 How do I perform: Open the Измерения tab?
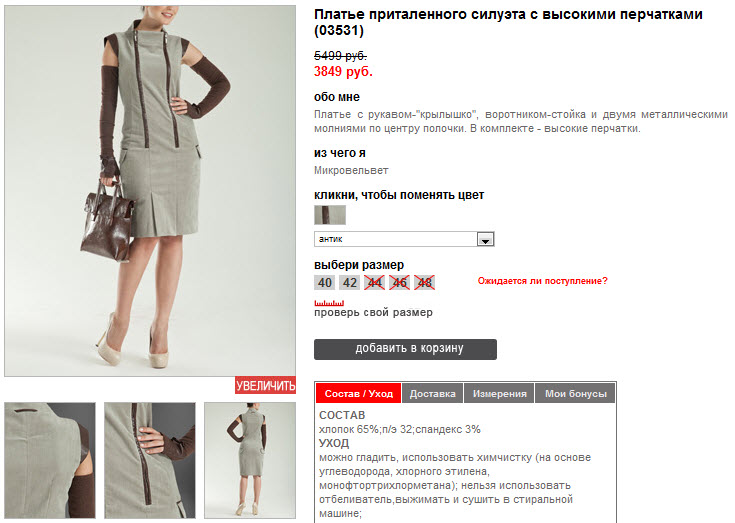pos(500,394)
